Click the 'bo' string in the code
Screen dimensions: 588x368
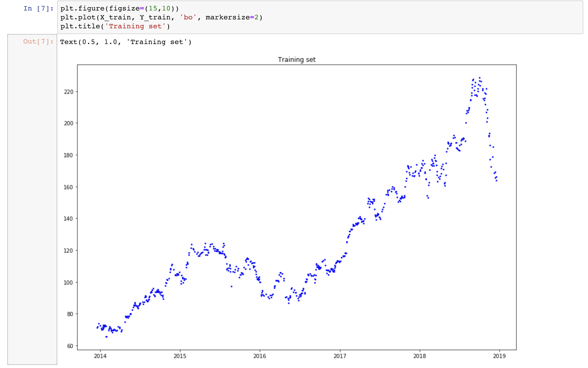click(x=188, y=18)
